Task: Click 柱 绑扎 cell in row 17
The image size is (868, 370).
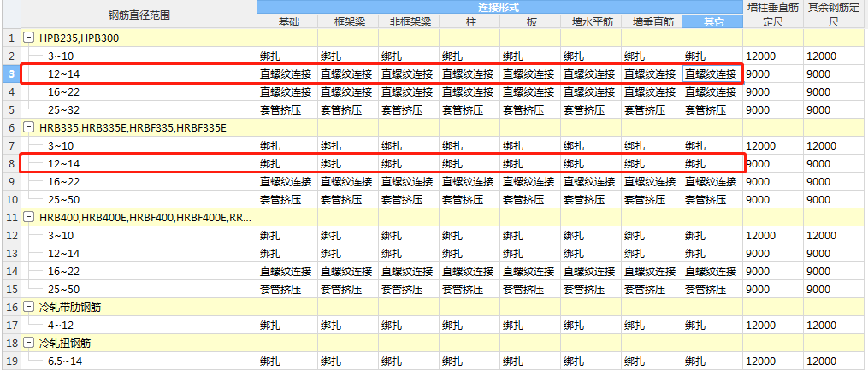Action: click(470, 325)
